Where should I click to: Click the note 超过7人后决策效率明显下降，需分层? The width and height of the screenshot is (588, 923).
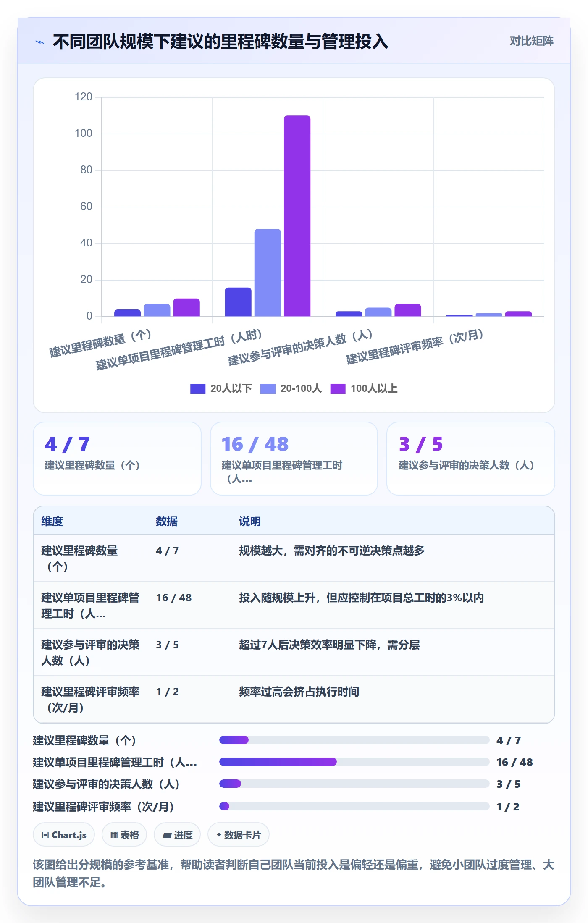click(x=330, y=645)
